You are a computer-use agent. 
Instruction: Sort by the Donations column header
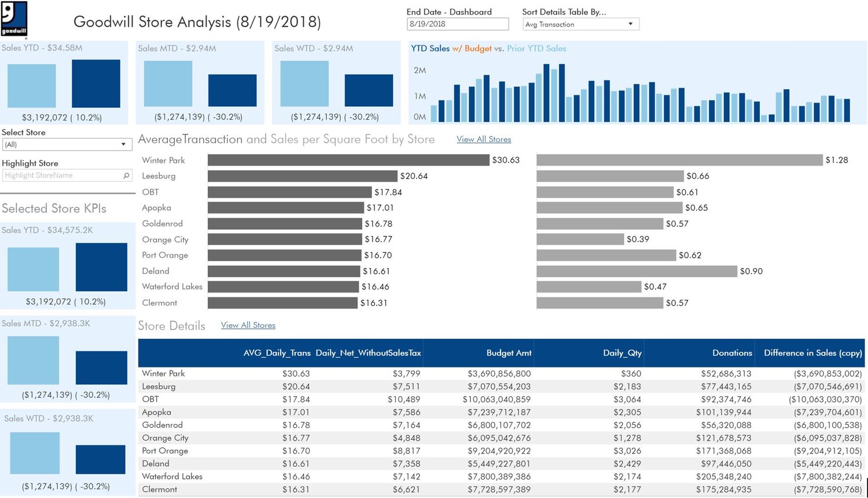[x=731, y=353]
